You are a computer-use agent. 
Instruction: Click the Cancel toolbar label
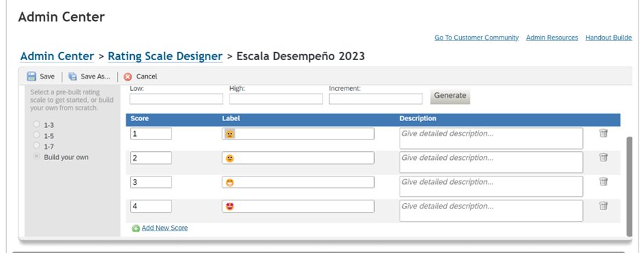pos(147,77)
